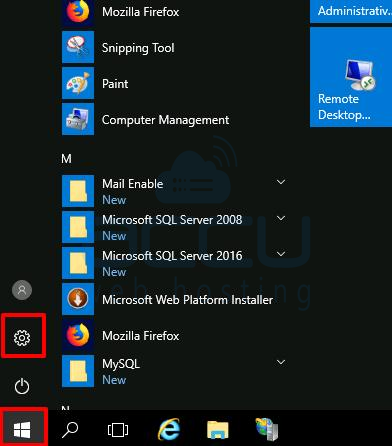Expand the MySQL folder chevron

(281, 362)
